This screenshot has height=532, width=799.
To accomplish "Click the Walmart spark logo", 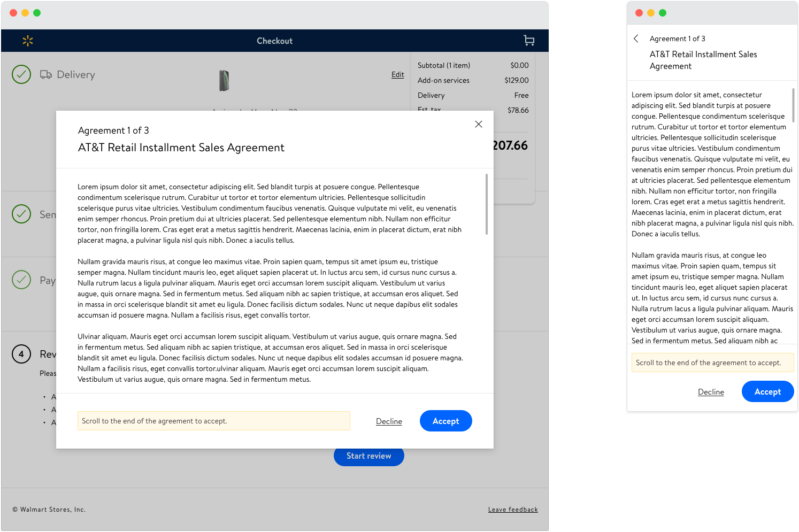I will click(x=28, y=41).
